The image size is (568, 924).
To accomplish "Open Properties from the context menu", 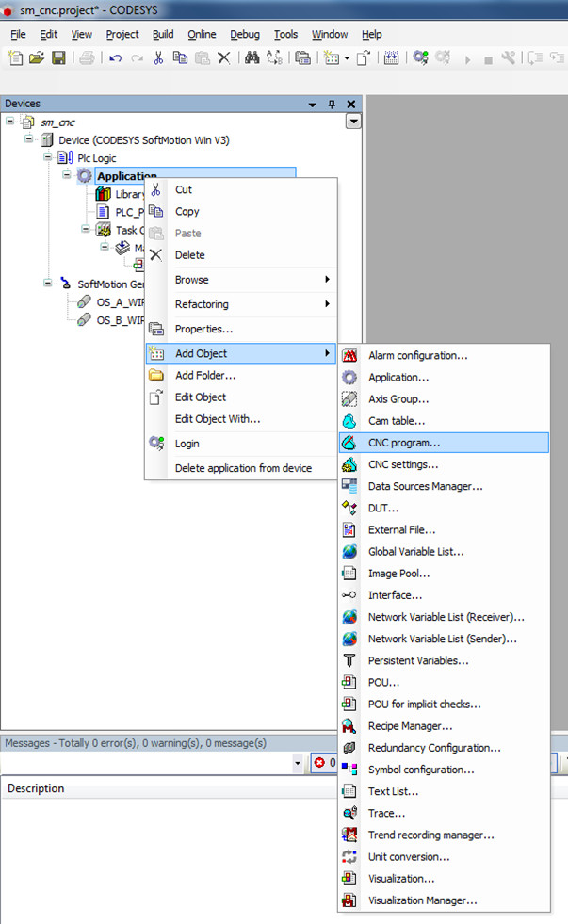I will click(x=240, y=329).
